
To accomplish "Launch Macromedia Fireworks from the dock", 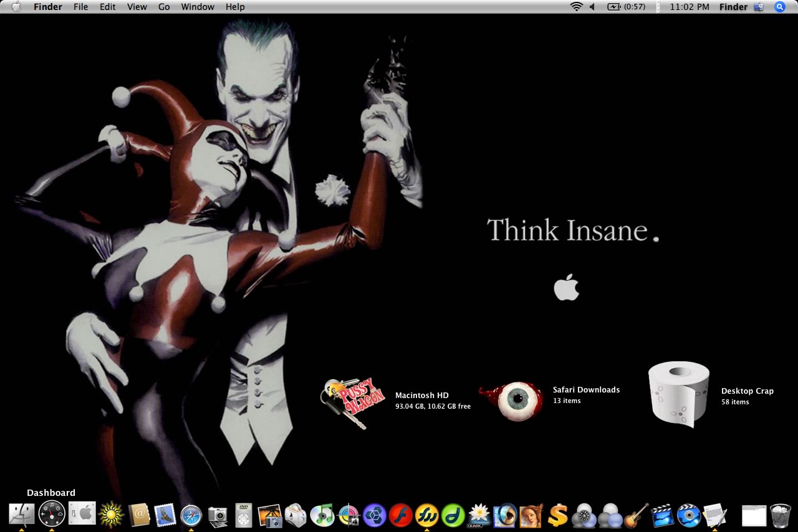I will (427, 515).
